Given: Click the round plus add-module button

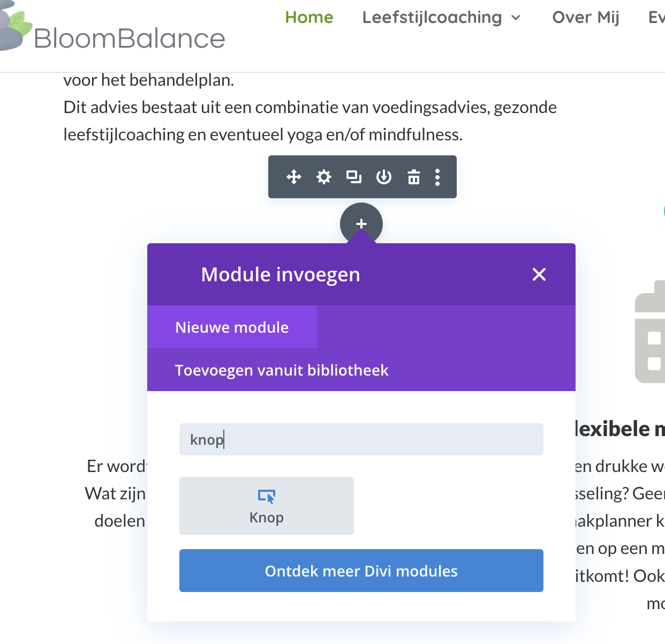Looking at the screenshot, I should pyautogui.click(x=361, y=223).
